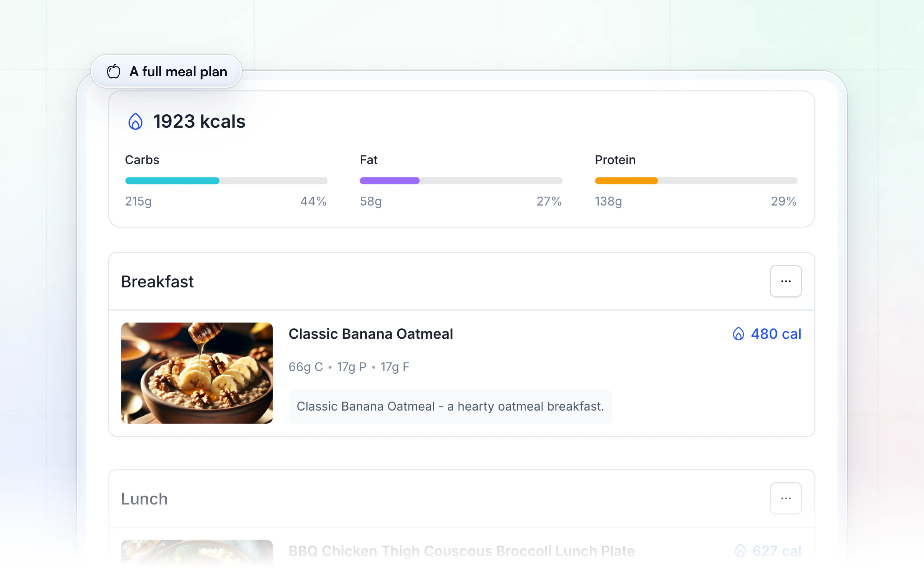The height and width of the screenshot is (585, 924).
Task: Click the 44% carbs percentage
Action: pos(313,201)
